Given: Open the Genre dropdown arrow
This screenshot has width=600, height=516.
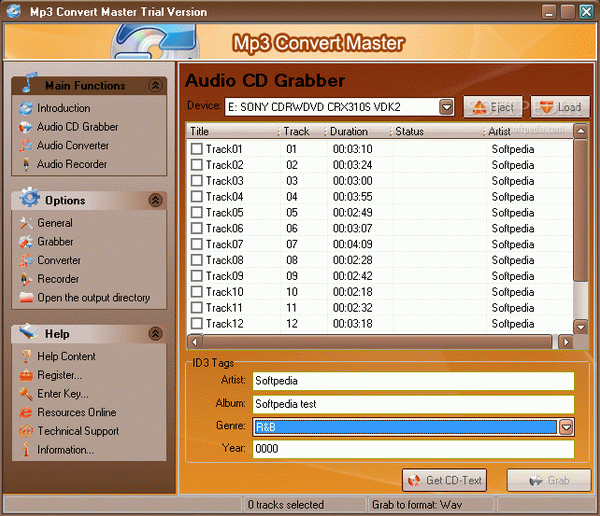Looking at the screenshot, I should [566, 427].
